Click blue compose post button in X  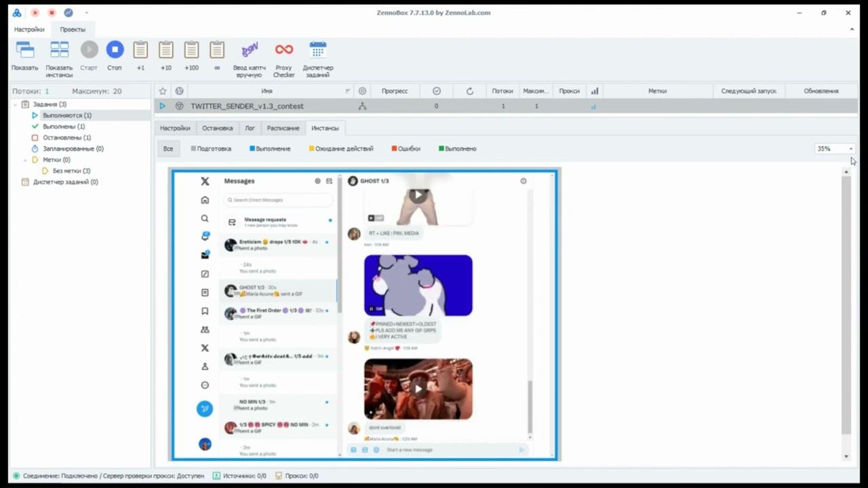pos(205,409)
